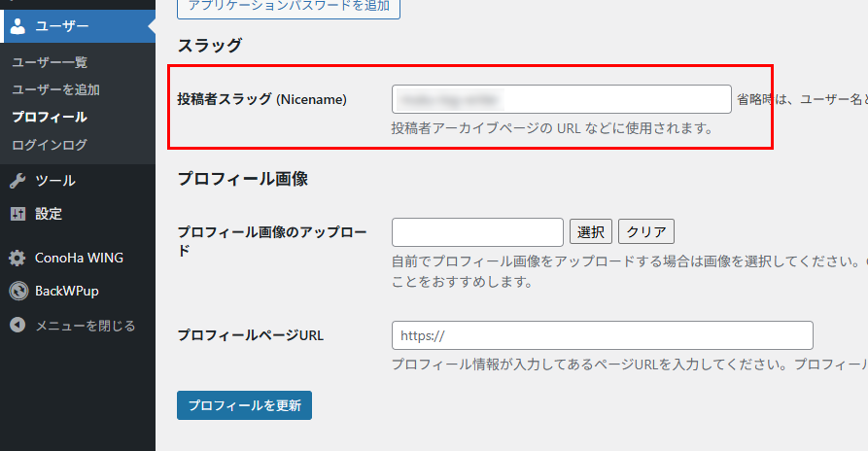Click the collapse arrow icon for メニューを閉じる

[17, 326]
